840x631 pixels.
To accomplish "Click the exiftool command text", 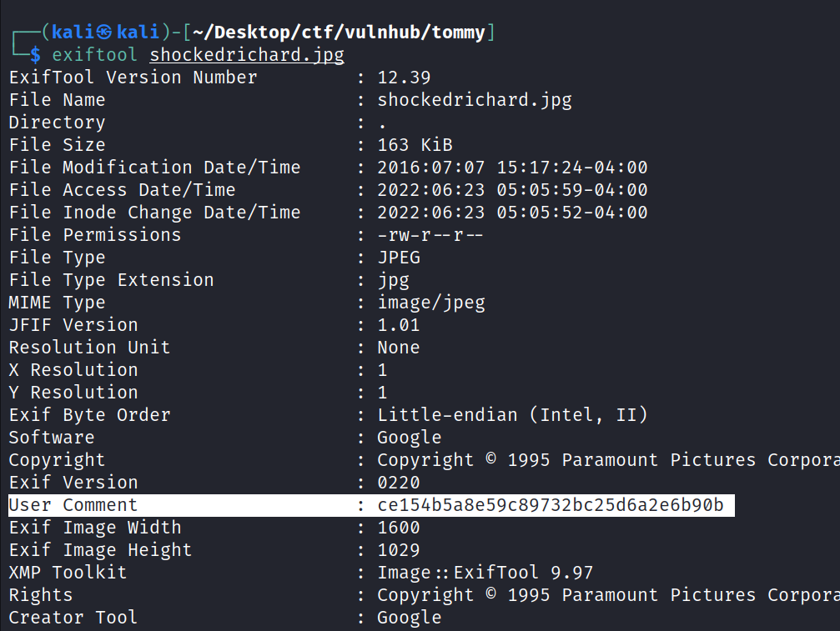I will point(96,55).
